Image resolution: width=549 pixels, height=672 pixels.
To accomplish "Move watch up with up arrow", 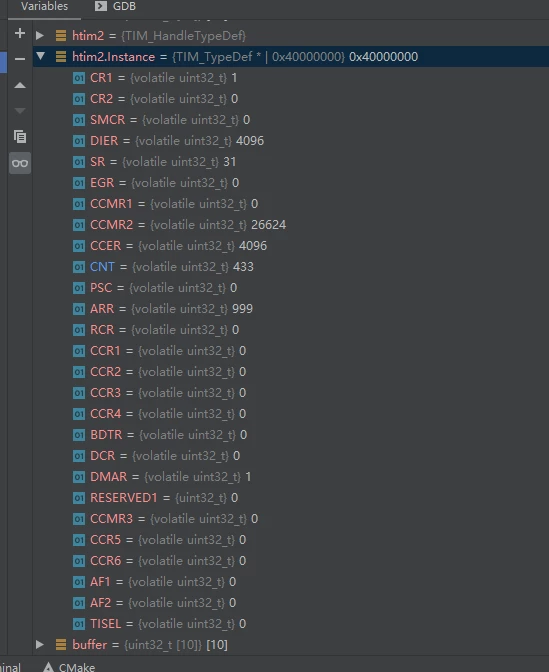I will pyautogui.click(x=20, y=85).
